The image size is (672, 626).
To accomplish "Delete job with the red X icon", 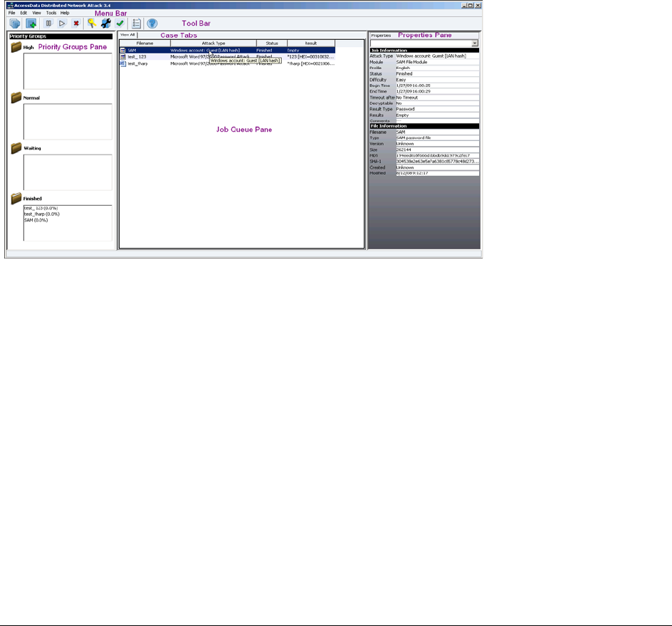I will pos(76,24).
